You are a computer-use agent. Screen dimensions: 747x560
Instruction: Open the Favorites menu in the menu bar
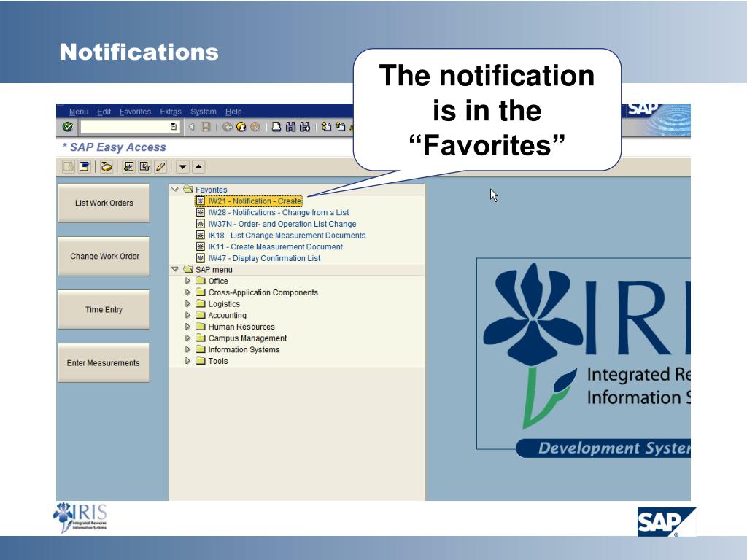135,112
